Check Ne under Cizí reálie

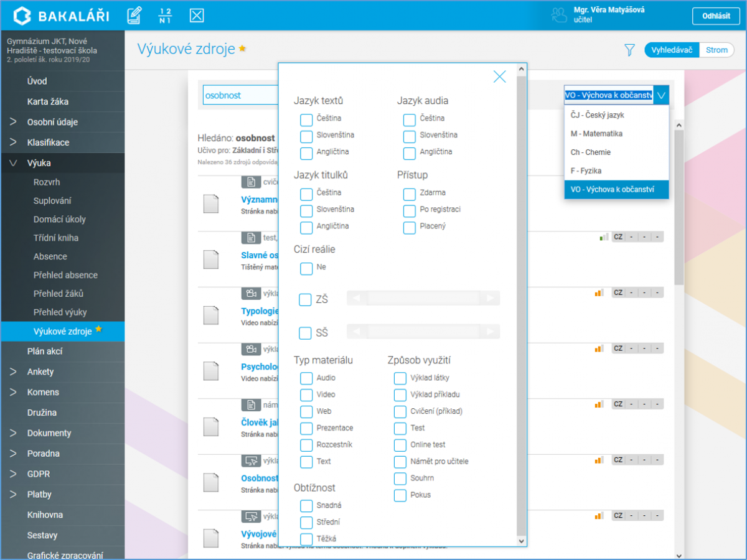click(x=306, y=268)
